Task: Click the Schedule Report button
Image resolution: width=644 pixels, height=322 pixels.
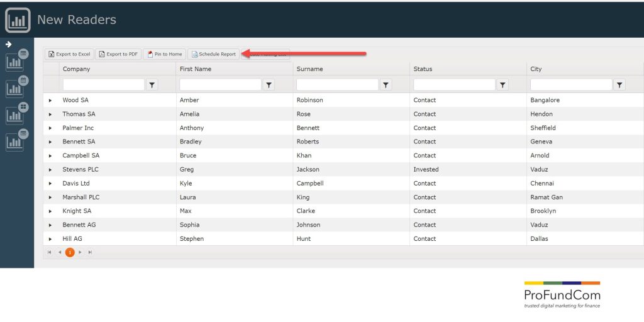Action: point(213,54)
